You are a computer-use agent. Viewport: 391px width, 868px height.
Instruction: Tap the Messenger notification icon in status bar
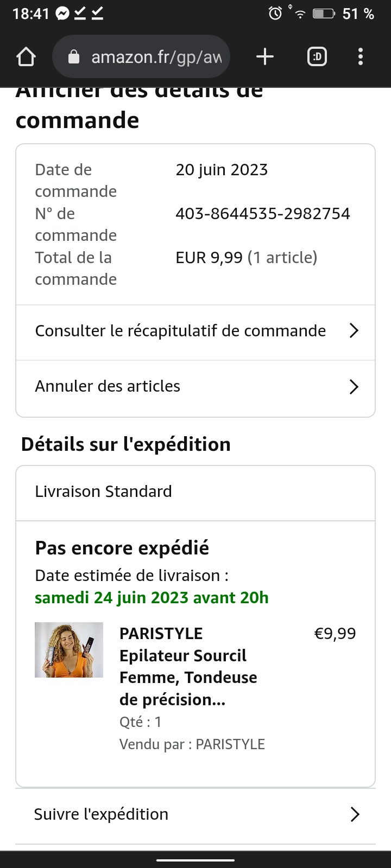(x=63, y=14)
